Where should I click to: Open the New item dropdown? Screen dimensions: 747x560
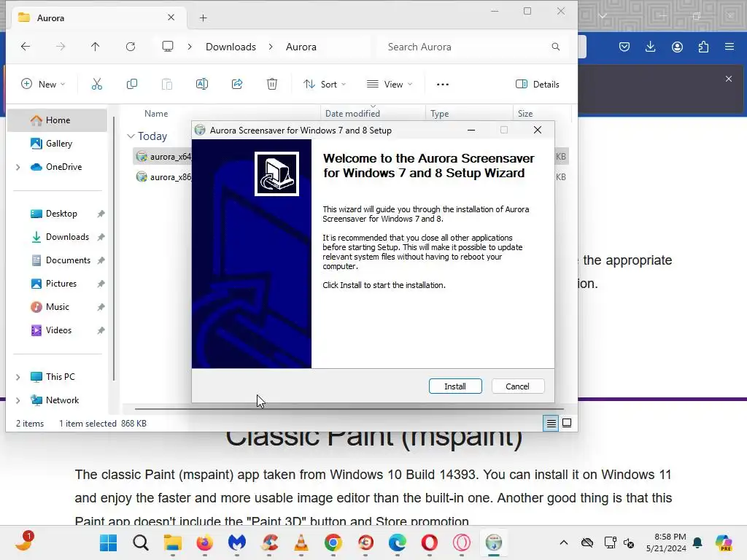point(43,85)
